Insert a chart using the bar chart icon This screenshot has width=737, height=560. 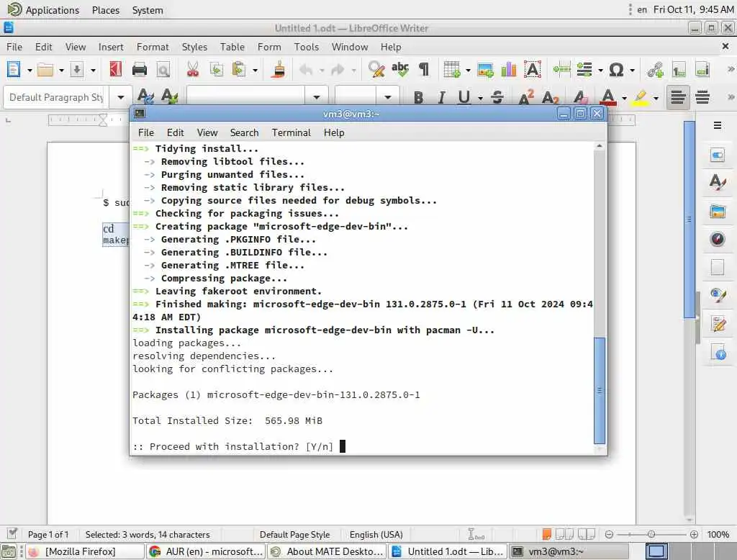point(509,70)
